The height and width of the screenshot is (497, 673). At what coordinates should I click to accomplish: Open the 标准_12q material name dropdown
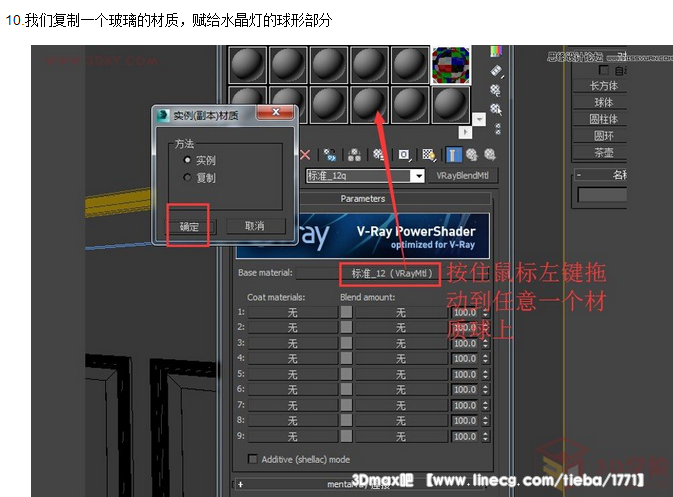coord(419,176)
